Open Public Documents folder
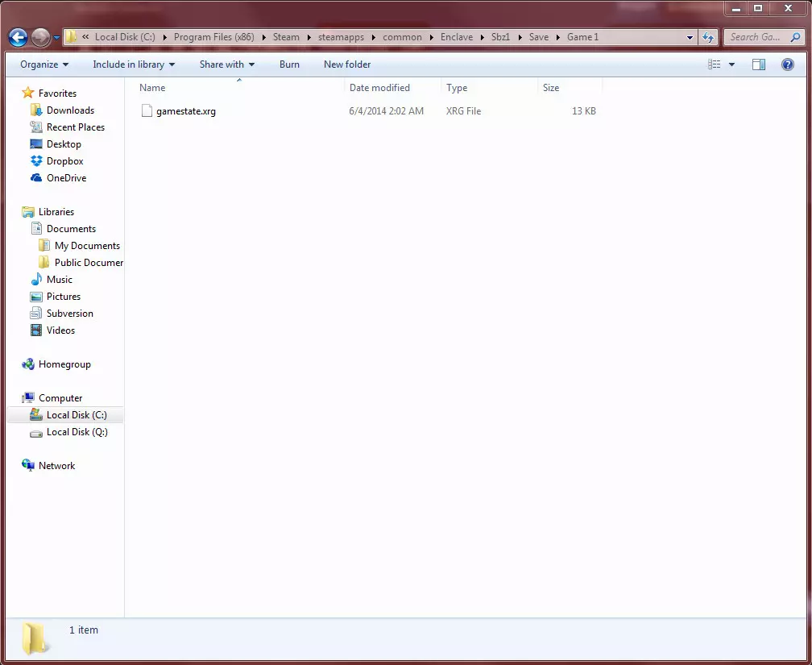Image resolution: width=812 pixels, height=665 pixels. click(x=89, y=262)
